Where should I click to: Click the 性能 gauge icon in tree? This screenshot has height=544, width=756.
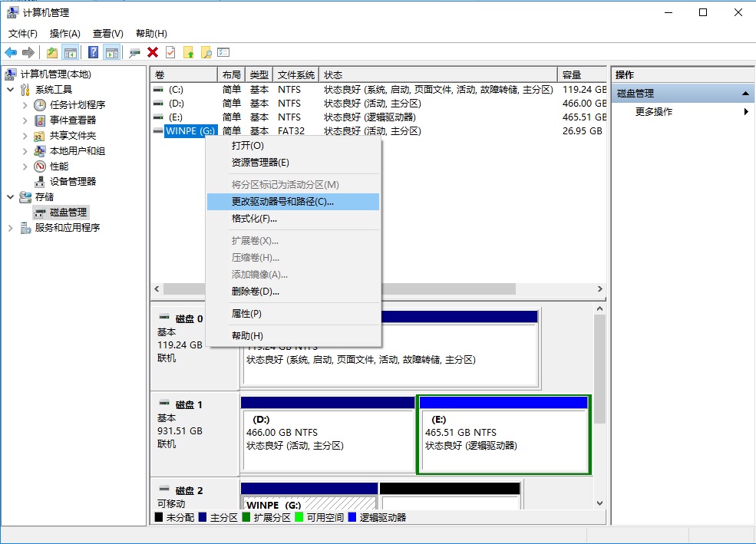tap(41, 166)
